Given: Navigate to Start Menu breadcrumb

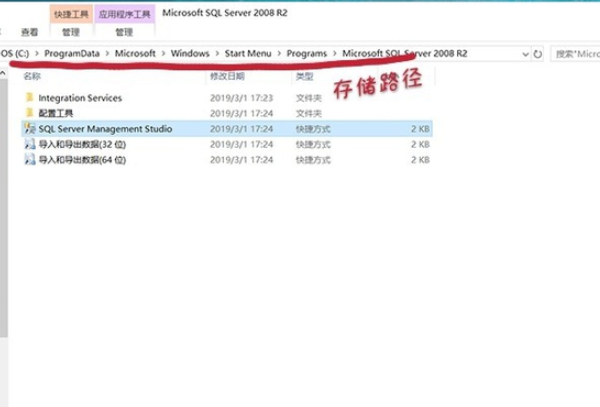Looking at the screenshot, I should (248, 54).
